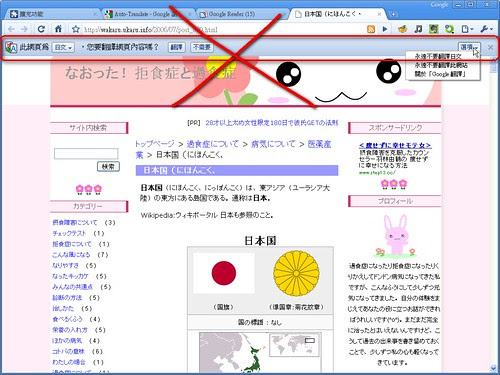The width and height of the screenshot is (500, 375).
Task: Choose 永遠不要翻譯此網站 from the options menu
Action: tap(441, 65)
